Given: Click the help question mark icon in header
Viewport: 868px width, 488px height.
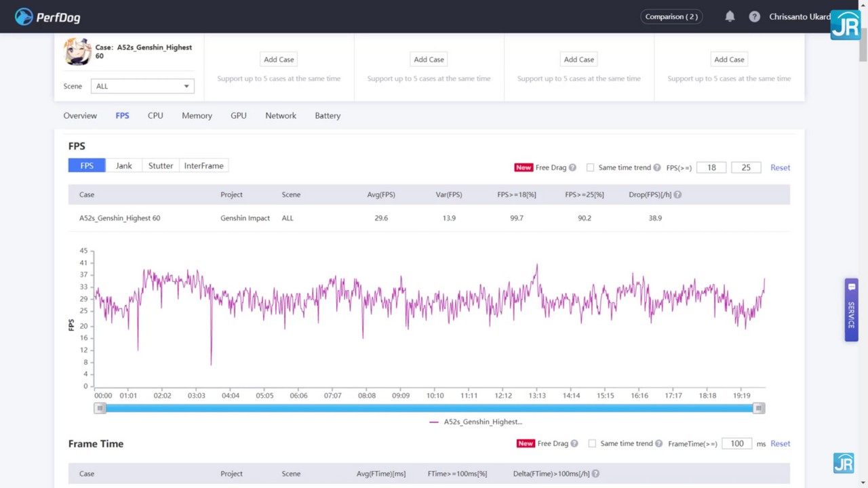Looking at the screenshot, I should 754,16.
